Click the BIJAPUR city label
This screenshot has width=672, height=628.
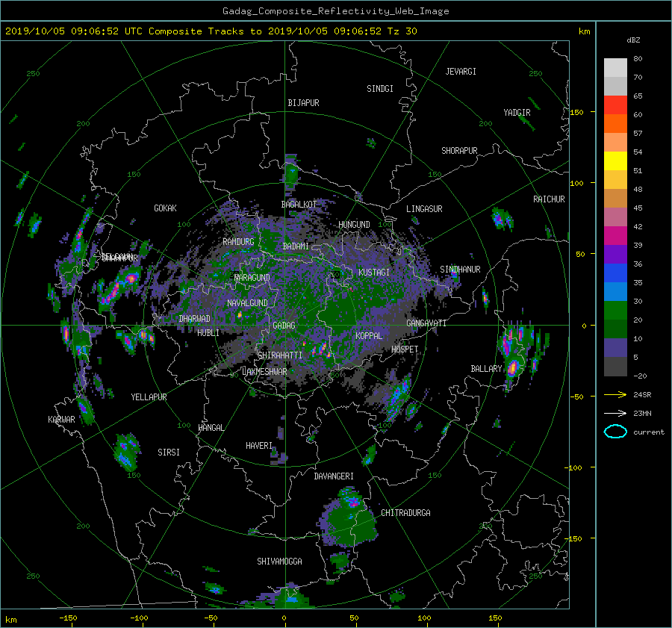[303, 103]
